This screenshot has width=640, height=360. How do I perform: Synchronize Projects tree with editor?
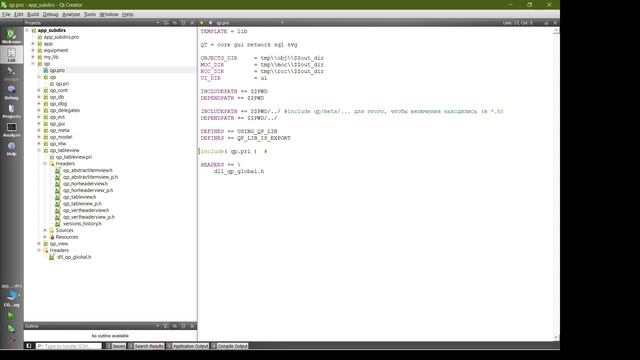coord(175,23)
